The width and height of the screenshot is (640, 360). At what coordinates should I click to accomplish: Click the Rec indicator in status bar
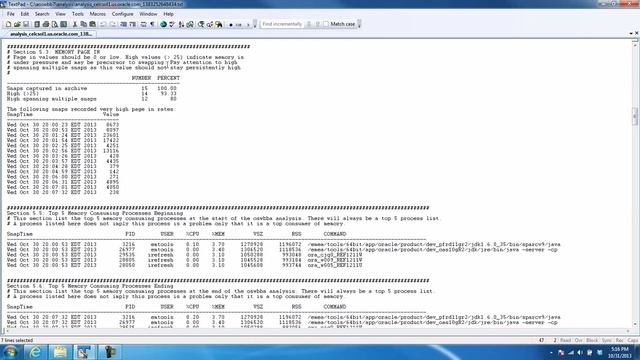(x=620, y=340)
